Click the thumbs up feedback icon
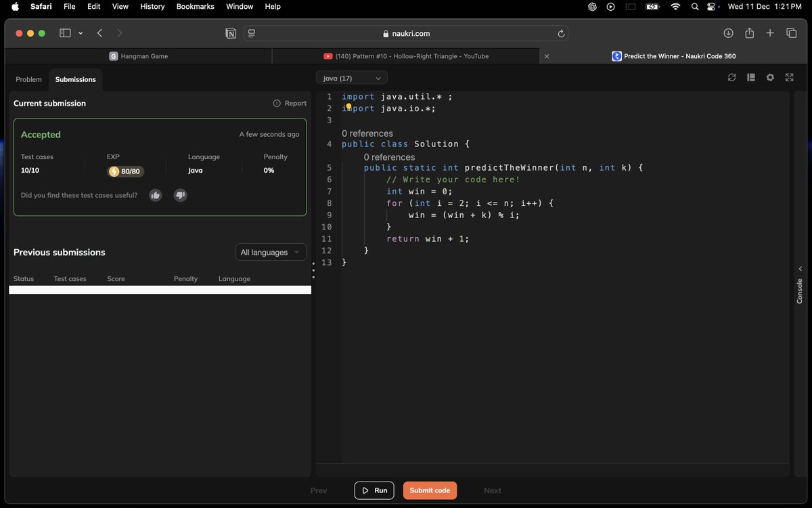Screen dimensions: 812x508 pos(156,195)
